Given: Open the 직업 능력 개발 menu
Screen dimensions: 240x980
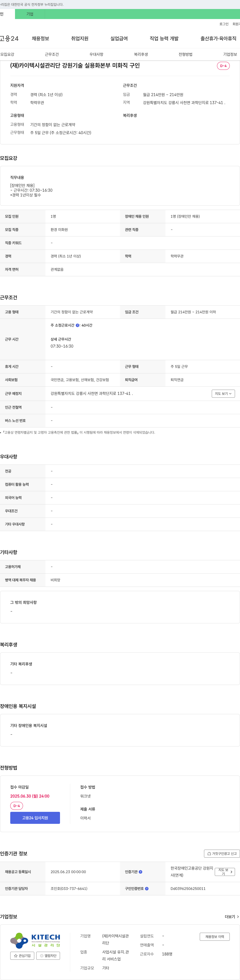Looking at the screenshot, I should coord(164,39).
